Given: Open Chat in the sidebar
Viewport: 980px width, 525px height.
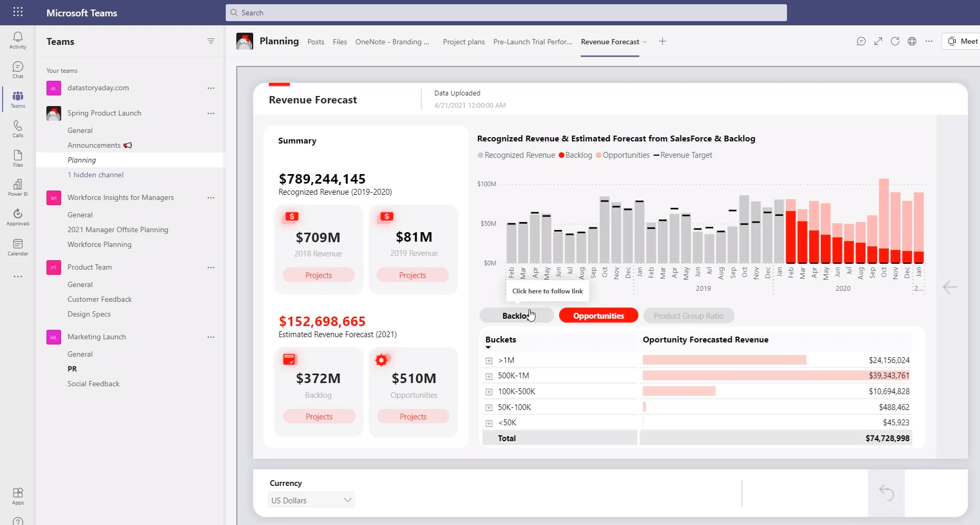Looking at the screenshot, I should point(18,70).
